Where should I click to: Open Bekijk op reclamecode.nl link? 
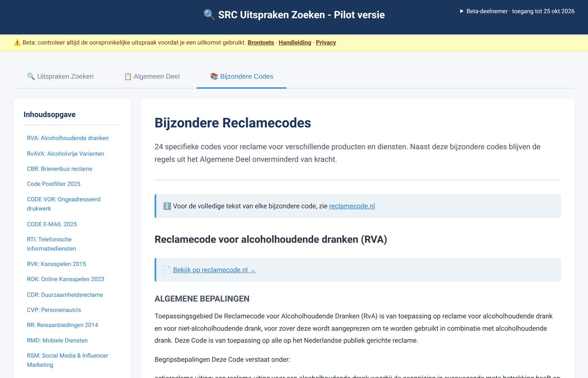click(x=214, y=270)
